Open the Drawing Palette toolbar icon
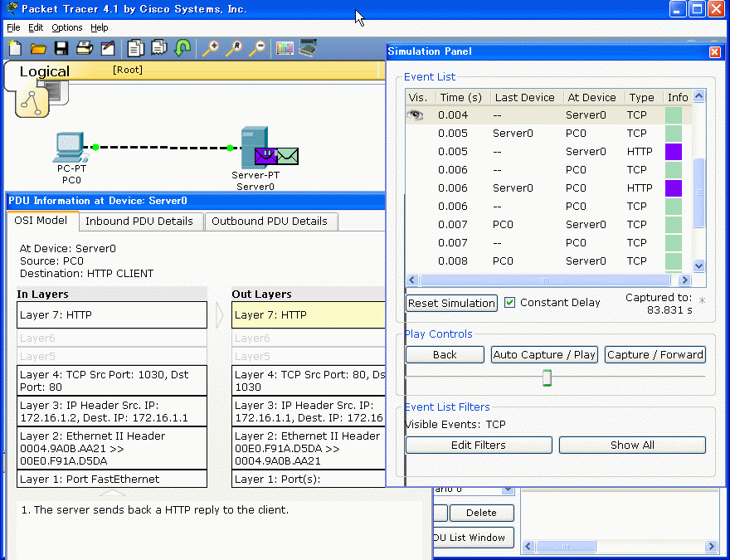730x560 pixels. (285, 48)
